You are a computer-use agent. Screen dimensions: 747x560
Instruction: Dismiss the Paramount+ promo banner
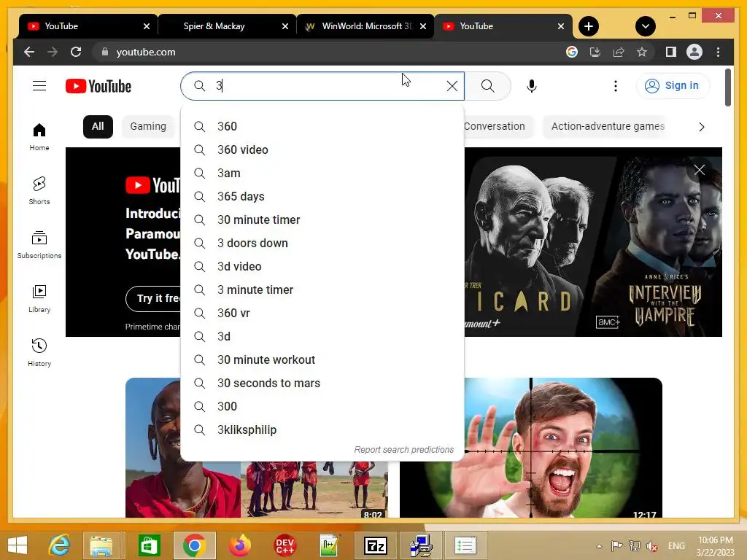tap(700, 170)
